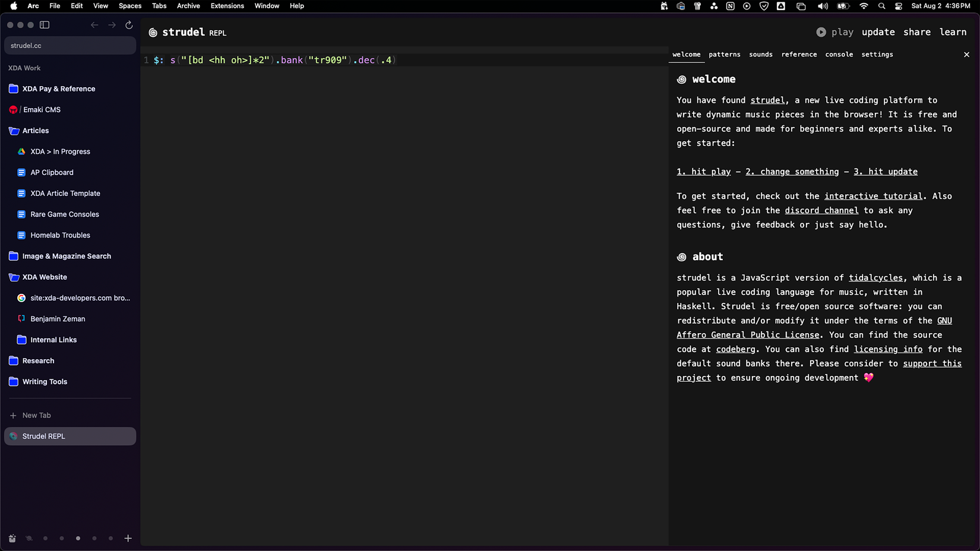Click the strudel link in the welcome text
This screenshot has height=551, width=980.
767,100
